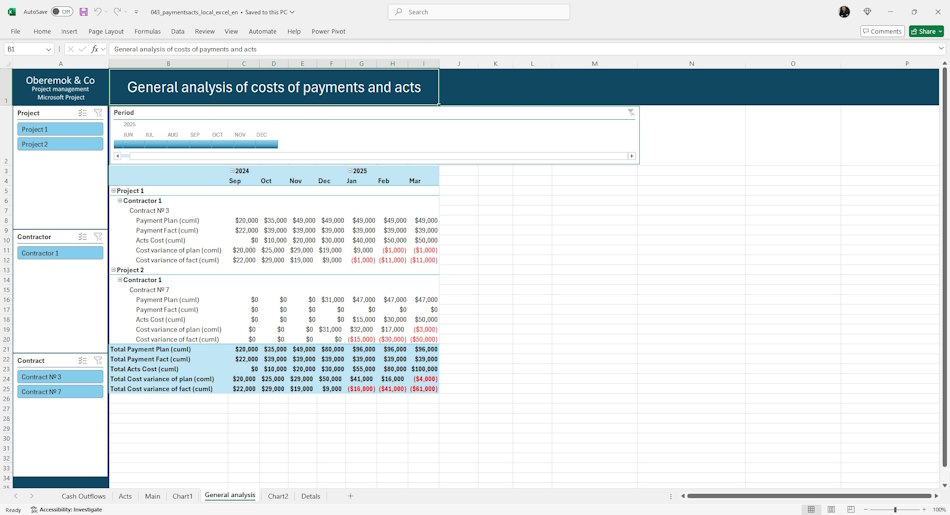Open Customize Quick Access Toolbar menu

click(x=136, y=12)
